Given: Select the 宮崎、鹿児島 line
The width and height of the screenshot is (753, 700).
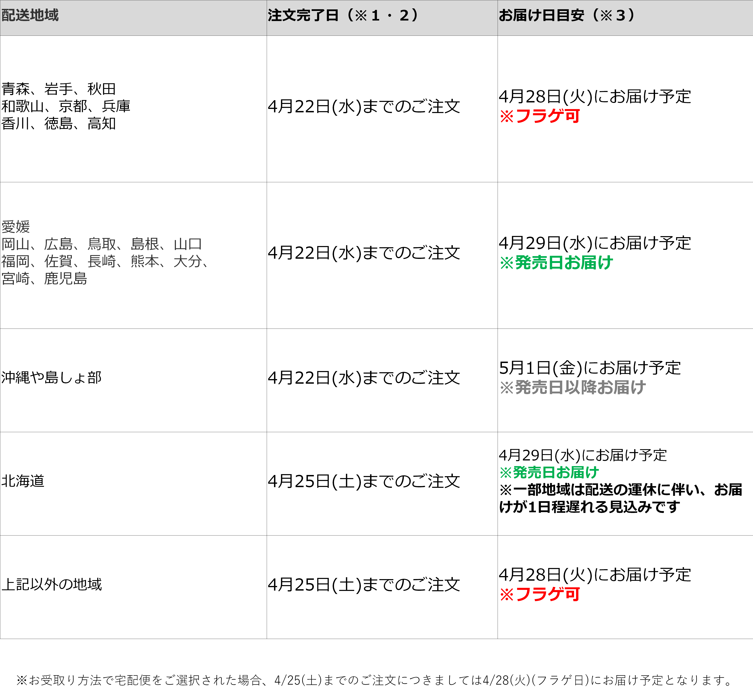Looking at the screenshot, I should 44,279.
